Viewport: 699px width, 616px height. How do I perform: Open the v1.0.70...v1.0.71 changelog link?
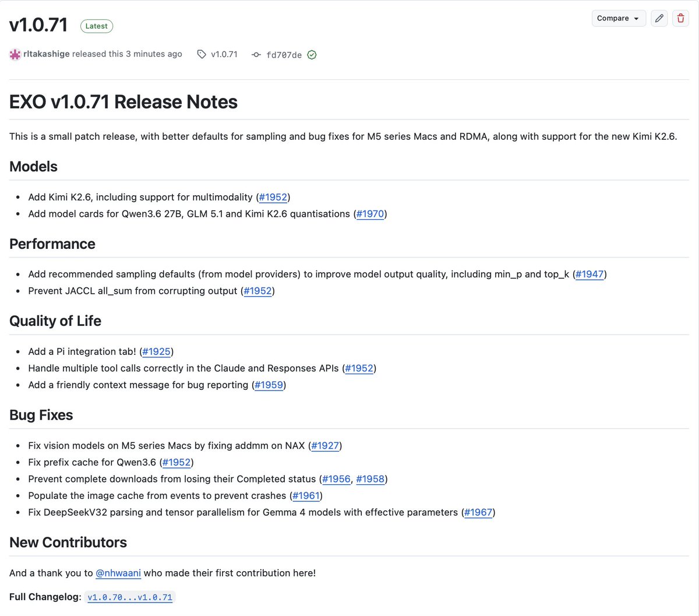click(x=130, y=597)
